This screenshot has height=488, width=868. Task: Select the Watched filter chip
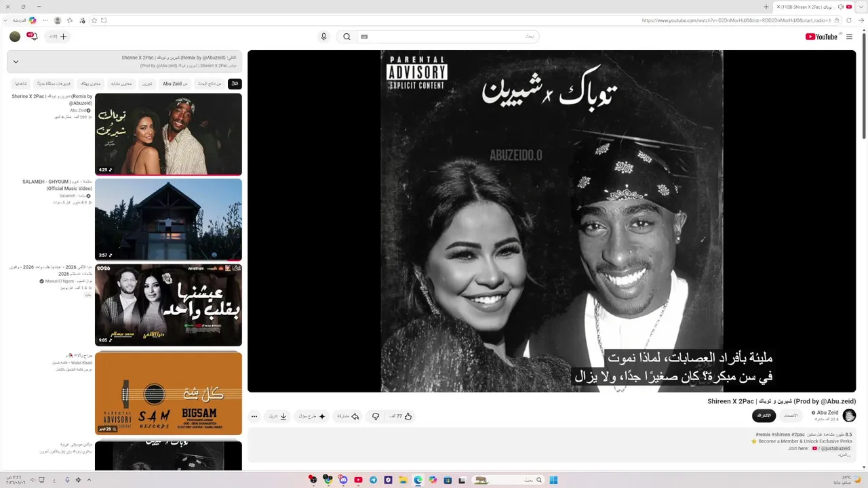point(21,84)
